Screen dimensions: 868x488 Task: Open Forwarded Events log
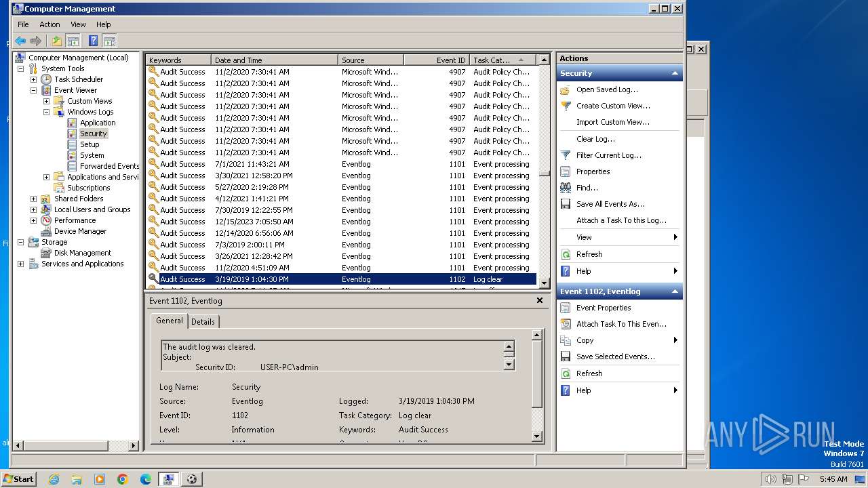(109, 166)
